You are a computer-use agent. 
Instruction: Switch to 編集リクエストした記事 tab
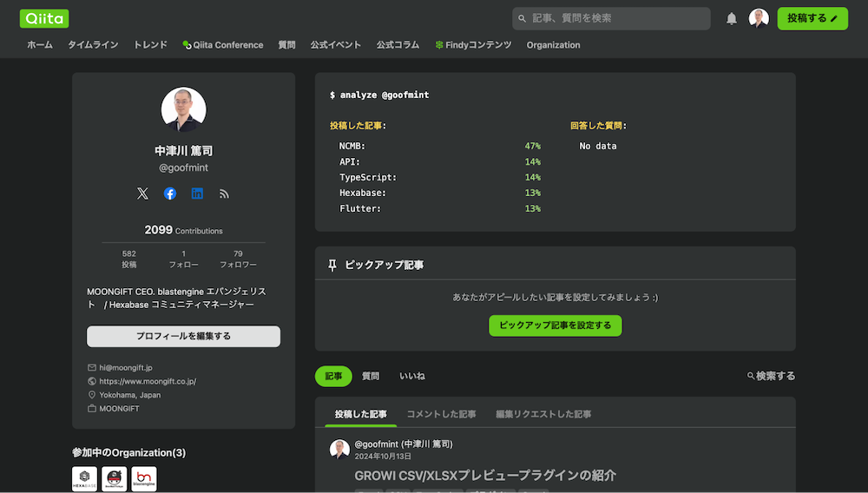pos(543,414)
